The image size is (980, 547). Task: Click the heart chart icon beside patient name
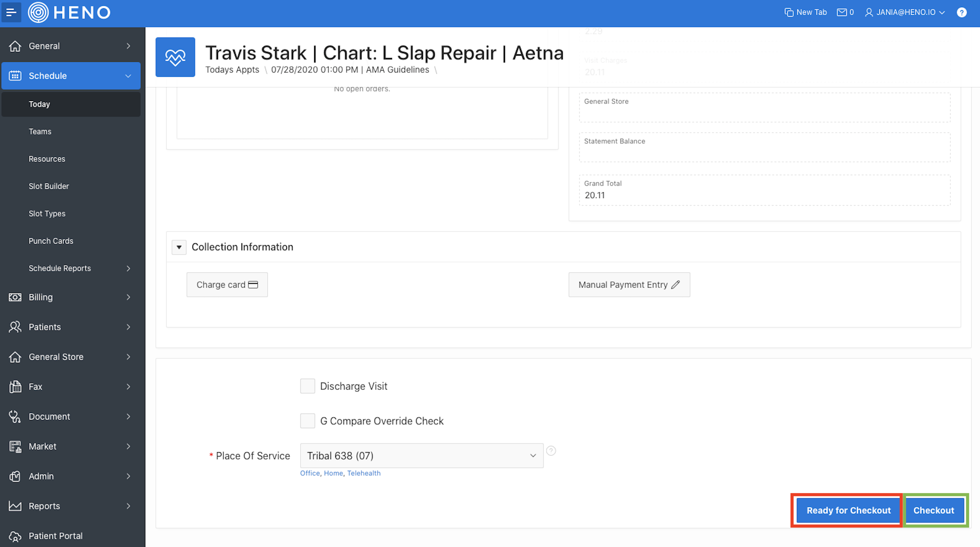point(175,57)
